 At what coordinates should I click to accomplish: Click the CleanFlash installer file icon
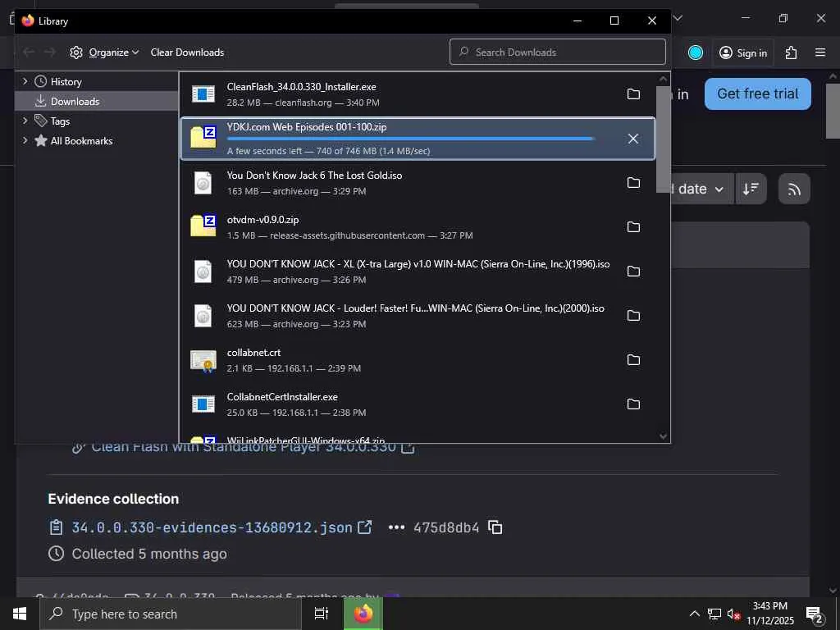pyautogui.click(x=203, y=94)
